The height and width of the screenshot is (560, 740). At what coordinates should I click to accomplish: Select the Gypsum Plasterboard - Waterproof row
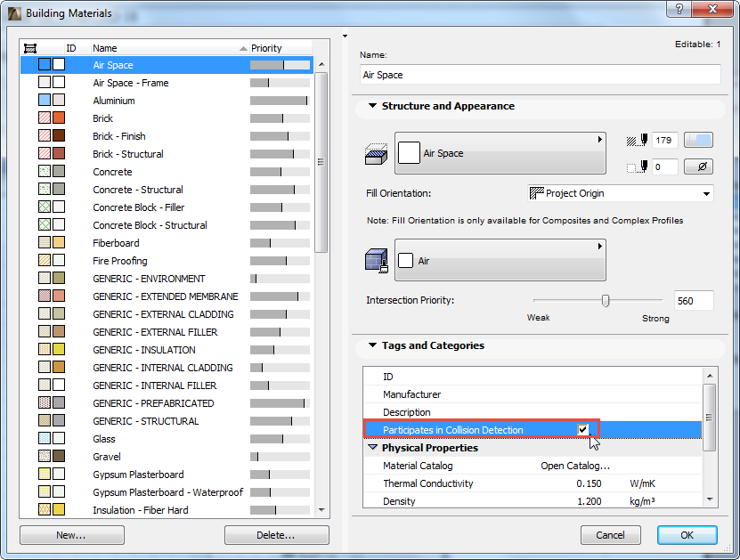tap(167, 492)
